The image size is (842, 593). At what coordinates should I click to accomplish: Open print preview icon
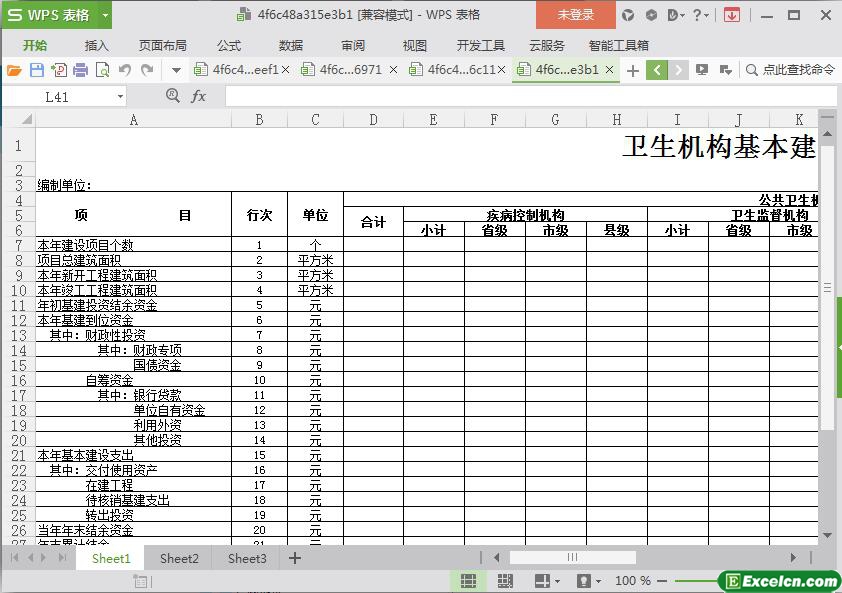point(102,70)
